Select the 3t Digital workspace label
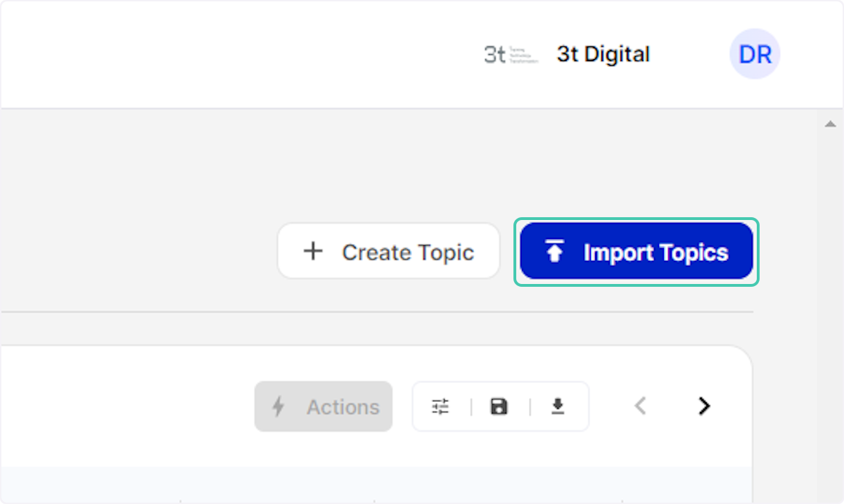844x504 pixels. pyautogui.click(x=603, y=54)
